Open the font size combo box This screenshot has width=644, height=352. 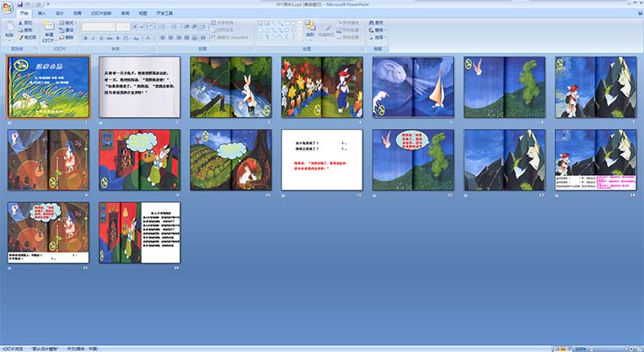(123, 27)
